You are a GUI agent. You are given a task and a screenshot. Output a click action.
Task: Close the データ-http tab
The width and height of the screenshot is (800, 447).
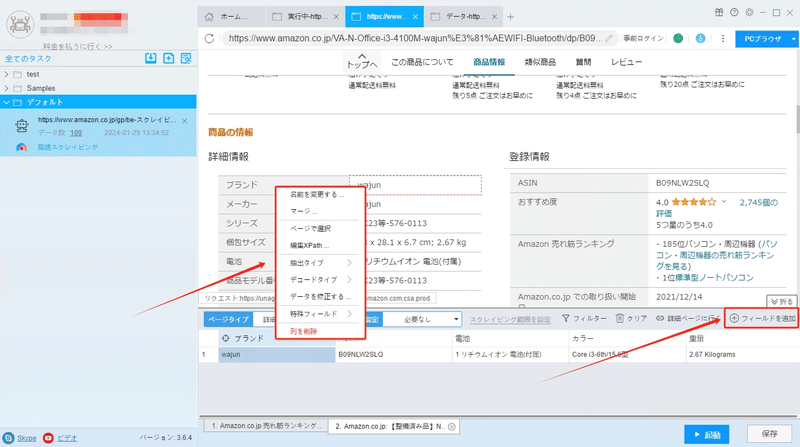(494, 17)
